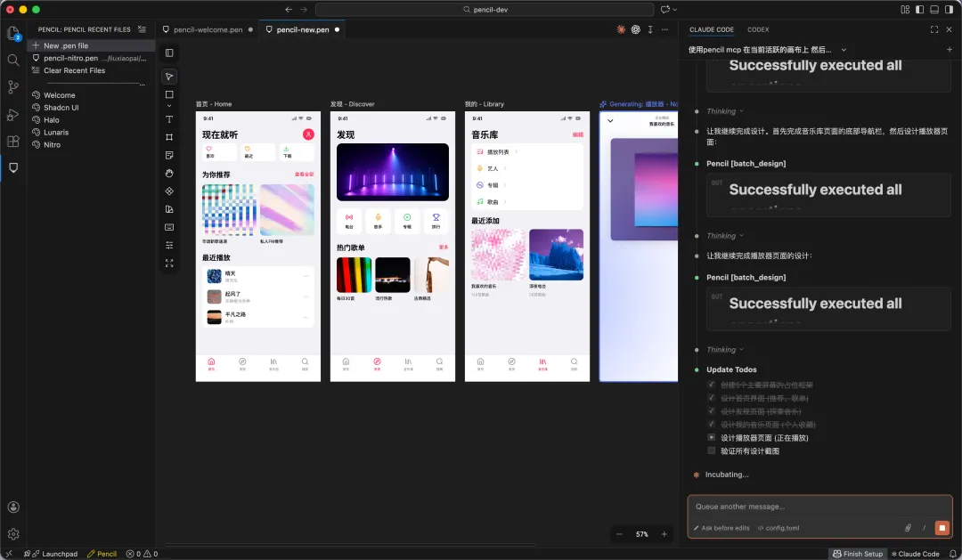This screenshot has width=962, height=560.
Task: Click Clear Recent Files
Action: pos(74,70)
